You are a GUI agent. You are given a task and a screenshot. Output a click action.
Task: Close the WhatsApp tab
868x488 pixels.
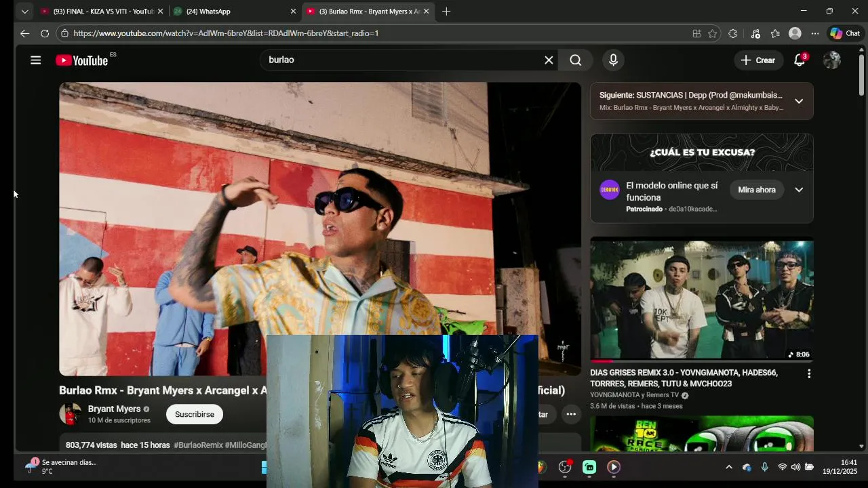pos(293,12)
